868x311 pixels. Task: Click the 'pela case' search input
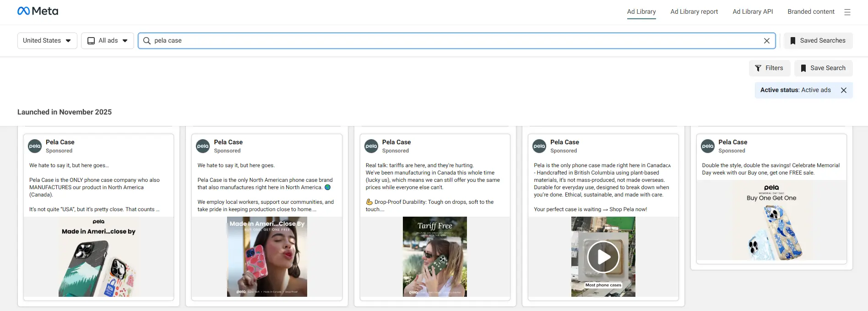click(457, 41)
